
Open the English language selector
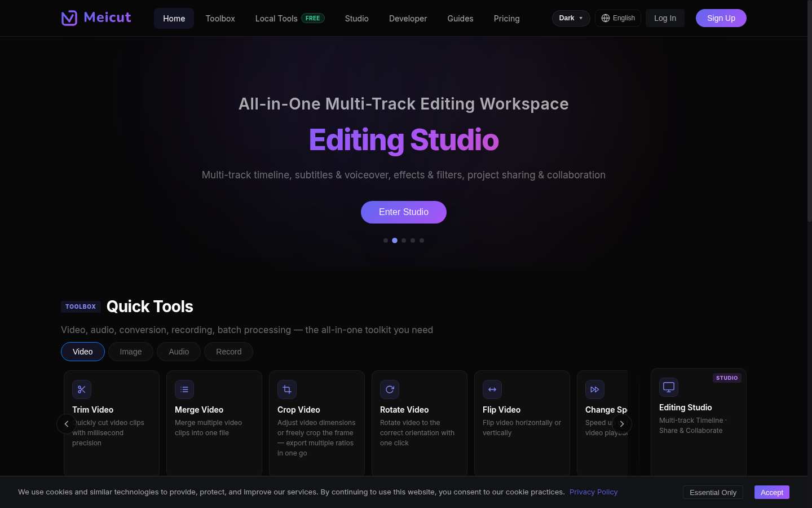(618, 18)
